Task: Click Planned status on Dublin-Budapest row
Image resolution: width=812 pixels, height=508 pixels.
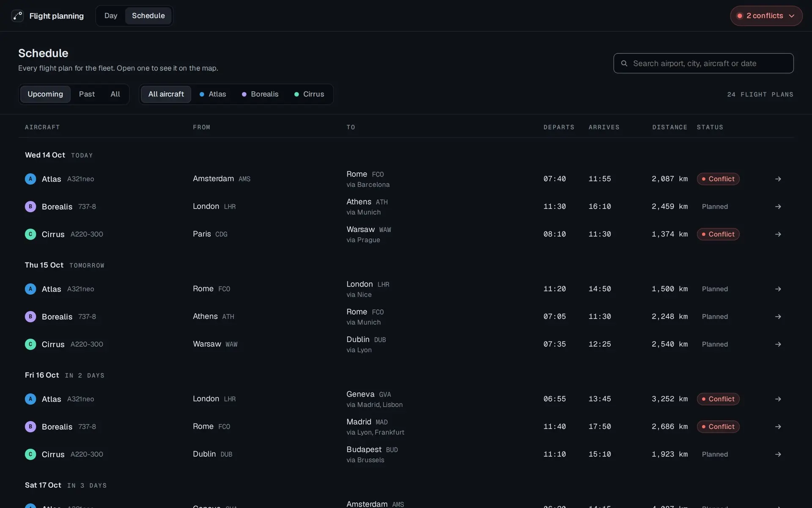Action: point(715,454)
